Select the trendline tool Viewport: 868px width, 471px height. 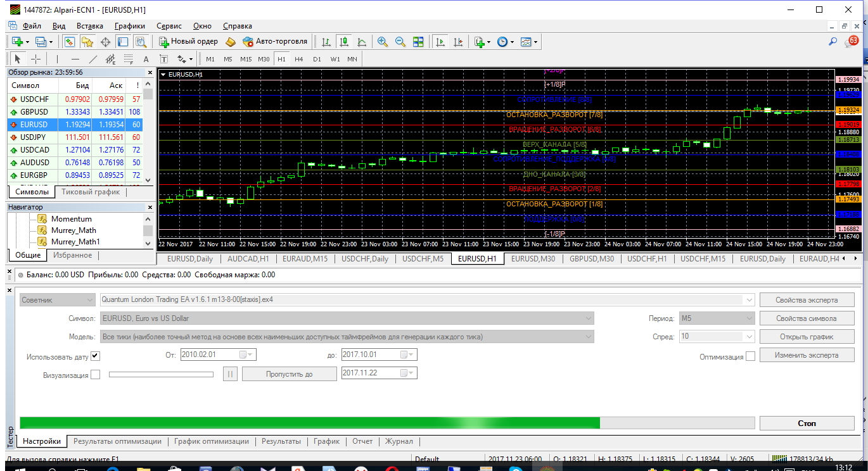click(93, 59)
